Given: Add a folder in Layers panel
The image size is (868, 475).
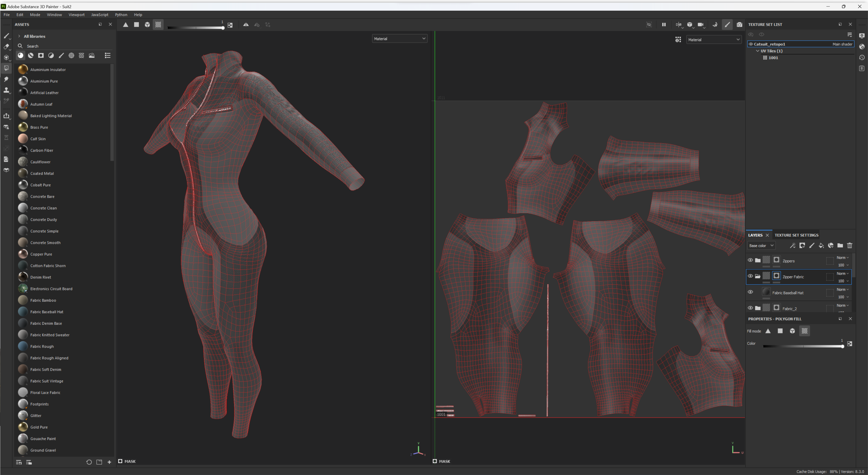Looking at the screenshot, I should click(x=840, y=246).
